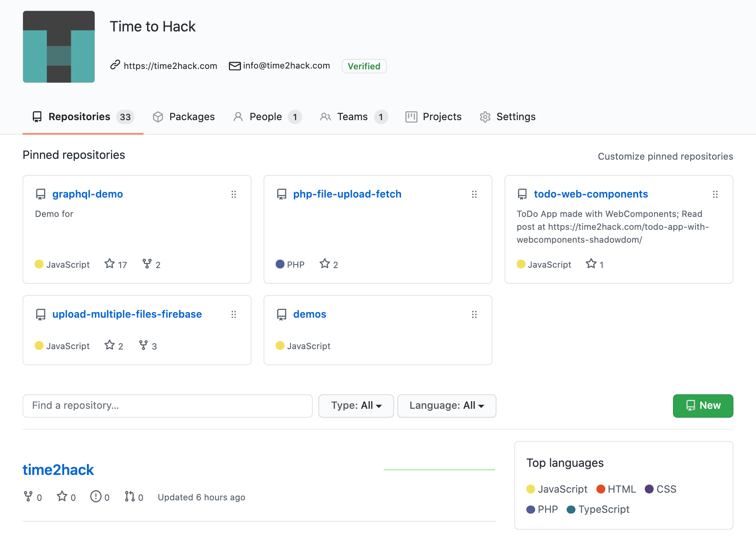Click the drag handle on the demos card
Screen dimensions: 756x537
pyautogui.click(x=474, y=314)
